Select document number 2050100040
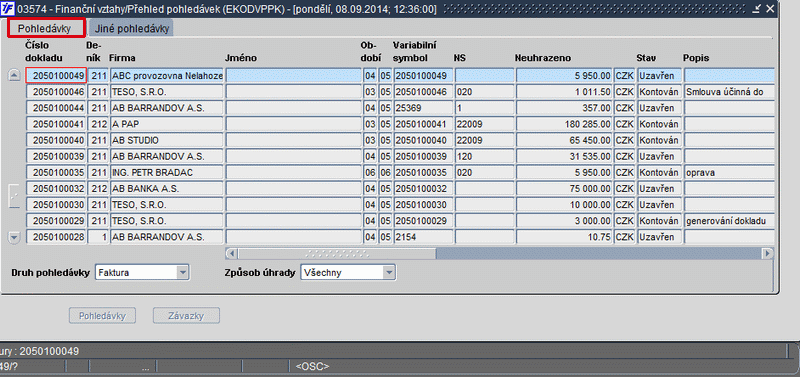 [56, 140]
